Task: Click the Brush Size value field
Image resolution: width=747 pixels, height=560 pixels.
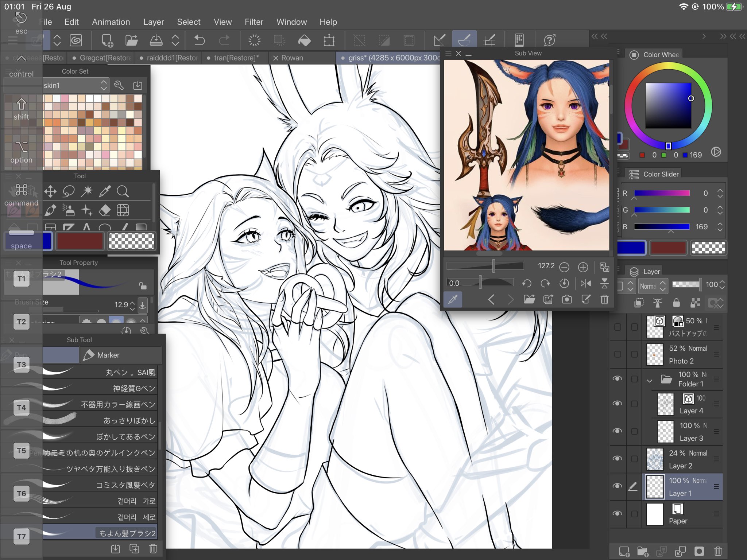Action: [x=122, y=305]
